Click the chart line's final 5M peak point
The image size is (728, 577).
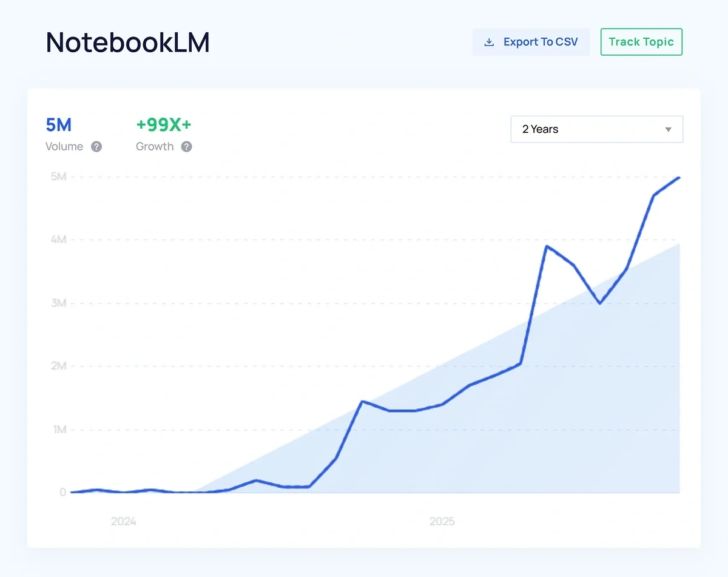(679, 178)
